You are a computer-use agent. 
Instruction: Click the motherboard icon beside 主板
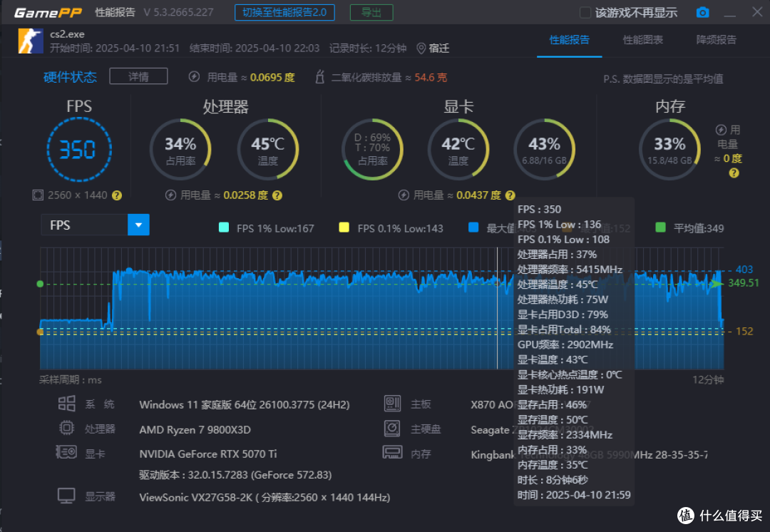pyautogui.click(x=392, y=404)
